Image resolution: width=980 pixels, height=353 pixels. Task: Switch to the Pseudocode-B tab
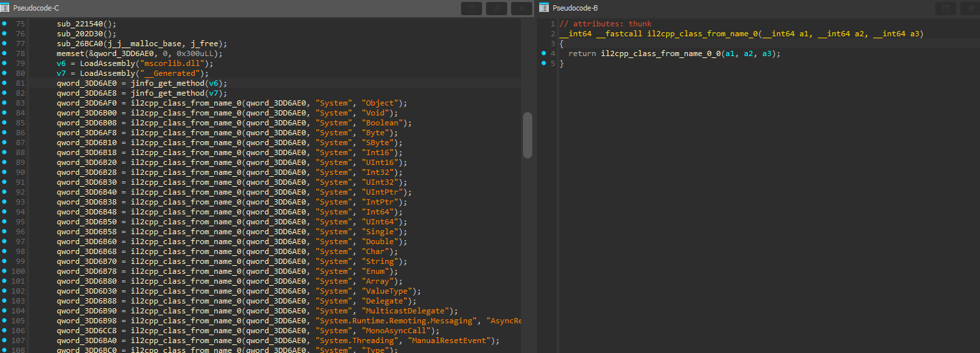coord(575,8)
